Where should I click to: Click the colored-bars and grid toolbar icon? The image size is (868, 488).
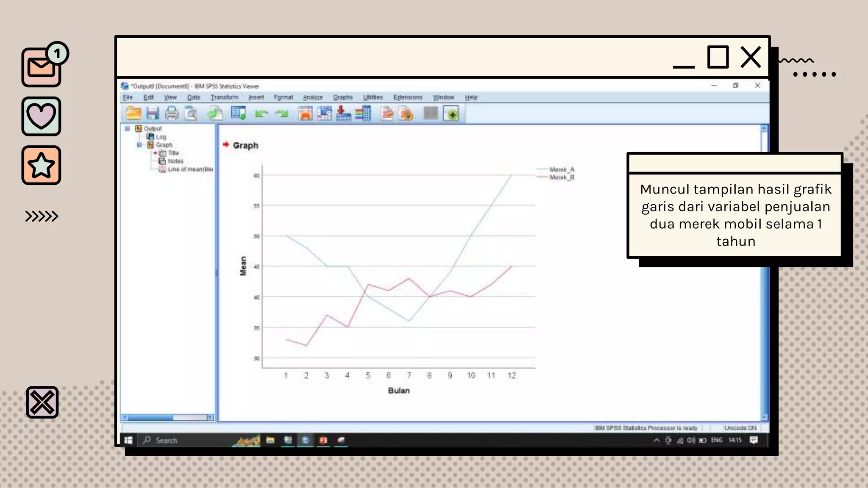[x=363, y=114]
